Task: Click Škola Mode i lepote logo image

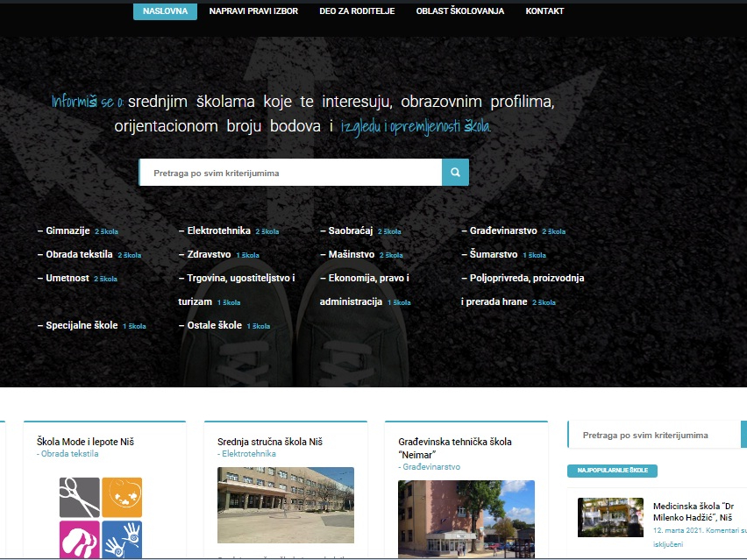Action: tap(100, 516)
